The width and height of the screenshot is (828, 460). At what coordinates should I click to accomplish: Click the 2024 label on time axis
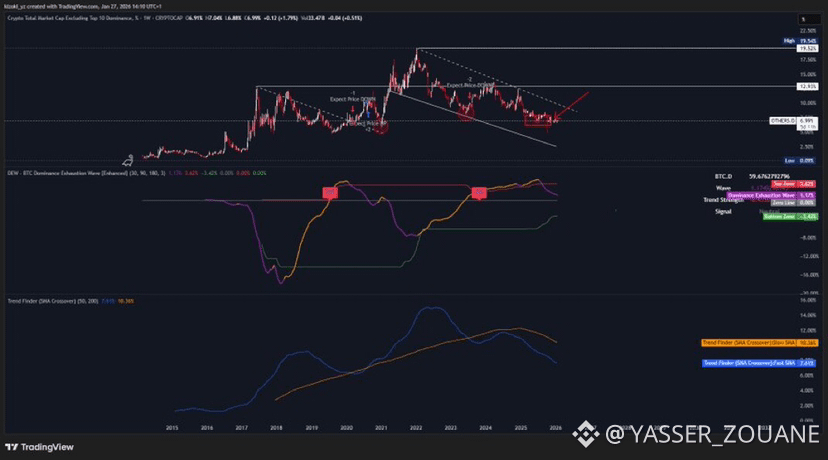pyautogui.click(x=485, y=428)
